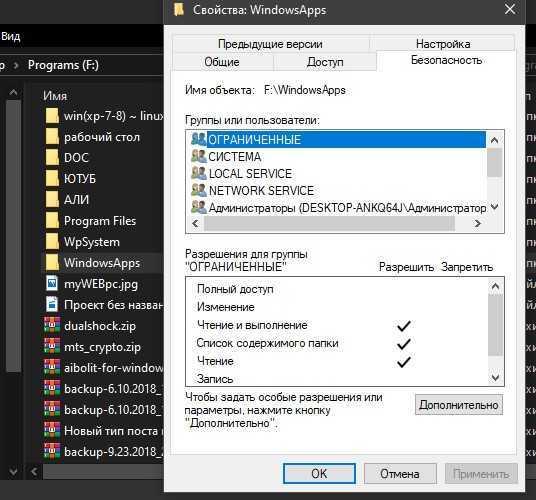The image size is (536, 500).
Task: Select the Безопасность tab
Action: (446, 60)
